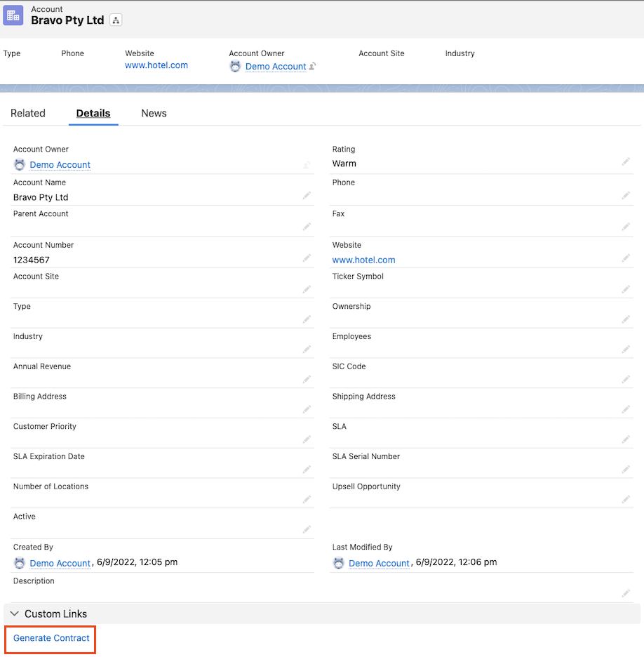Click Demo Account link under Last Modified By
This screenshot has height=657, width=644.
(x=379, y=563)
